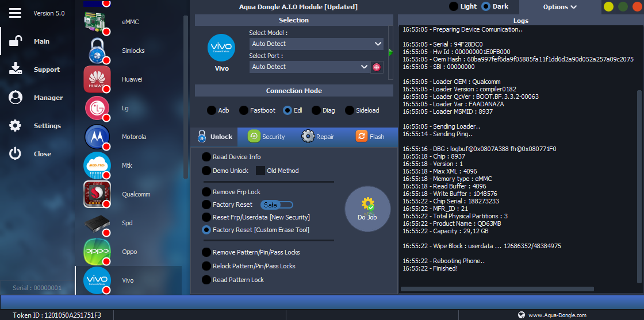Click the Logs vertical scrollbar
644x320 pixels.
pyautogui.click(x=639, y=187)
